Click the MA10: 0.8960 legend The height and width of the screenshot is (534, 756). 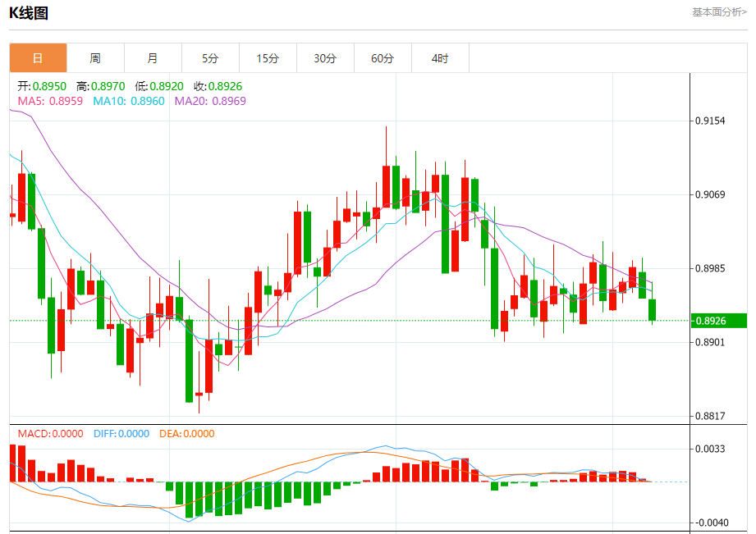pos(129,101)
